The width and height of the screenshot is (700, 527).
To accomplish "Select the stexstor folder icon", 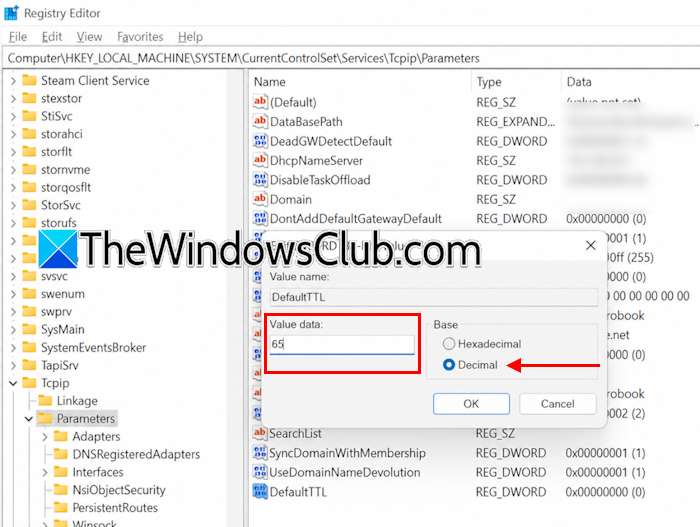I will tap(29, 98).
